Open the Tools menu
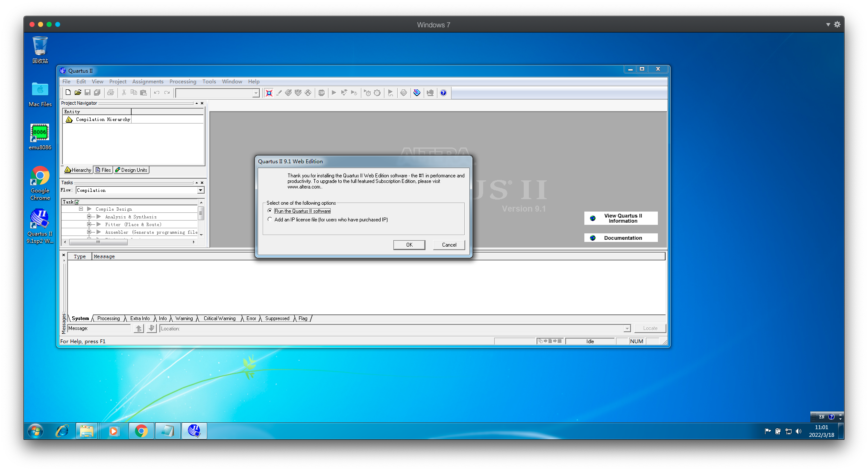This screenshot has width=868, height=471. coord(209,82)
